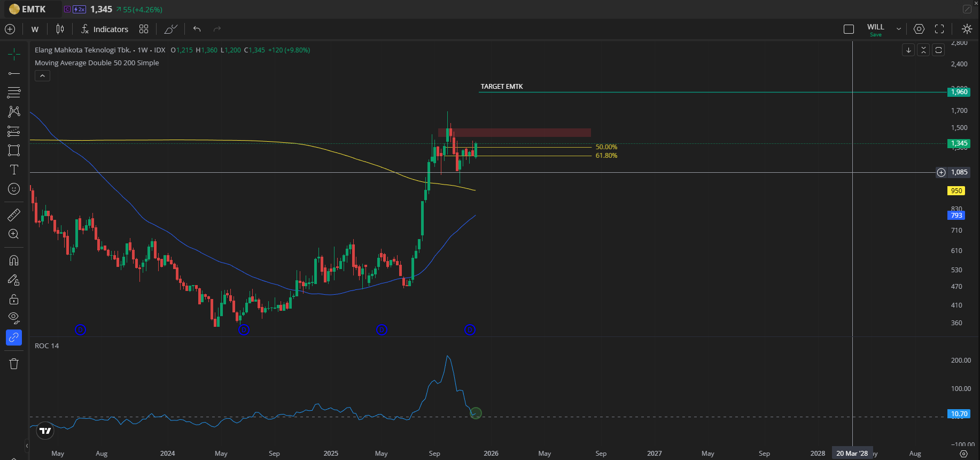This screenshot has height=460, width=980.
Task: Select the rectangle shapes tool
Action: (14, 150)
